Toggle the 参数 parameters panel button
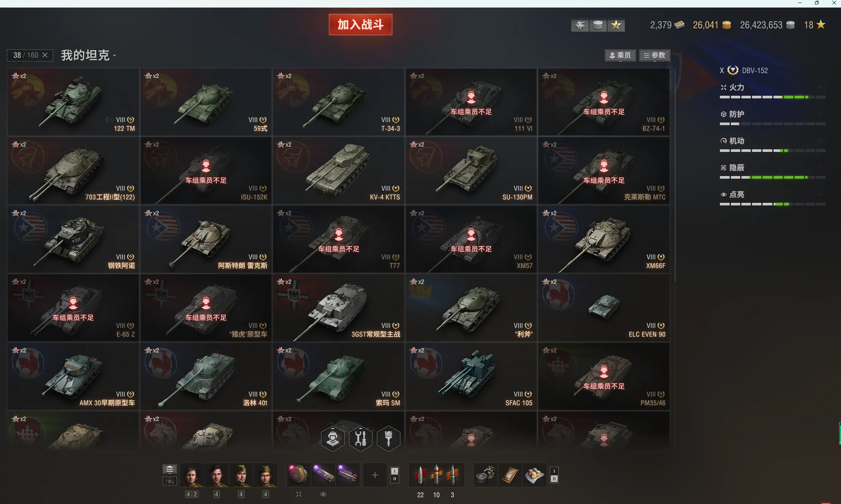This screenshot has width=841, height=504. coord(655,55)
